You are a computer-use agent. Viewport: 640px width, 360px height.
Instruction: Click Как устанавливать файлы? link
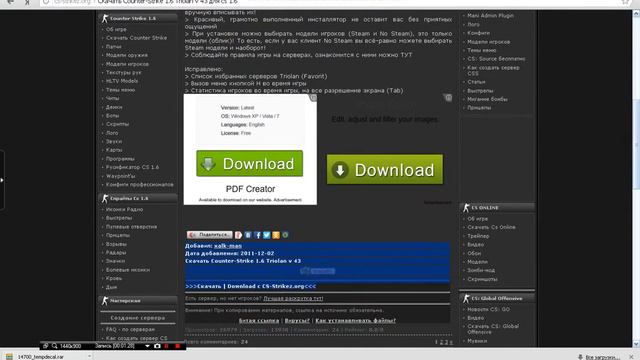point(355,320)
